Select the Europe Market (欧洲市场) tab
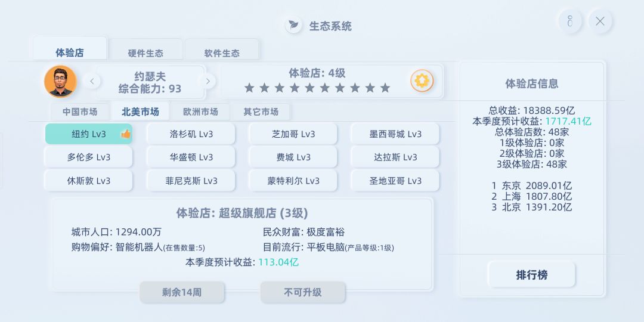Screen dimensions: 644x322 (200, 112)
